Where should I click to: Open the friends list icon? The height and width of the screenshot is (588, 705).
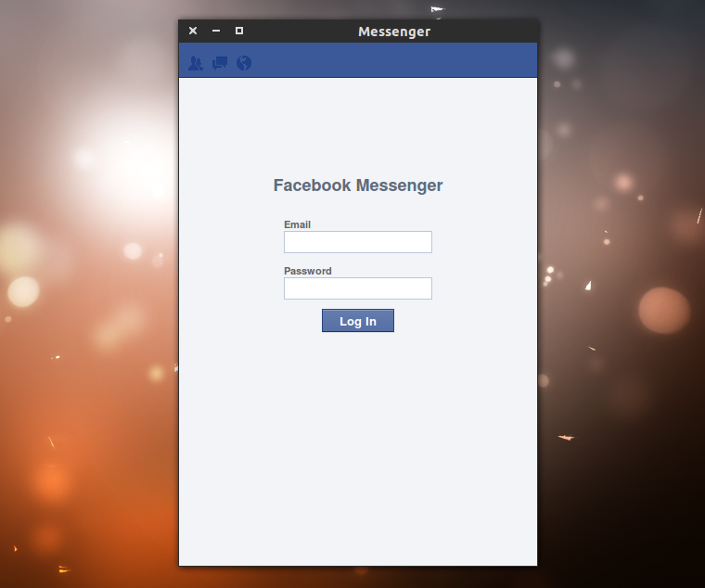[196, 63]
